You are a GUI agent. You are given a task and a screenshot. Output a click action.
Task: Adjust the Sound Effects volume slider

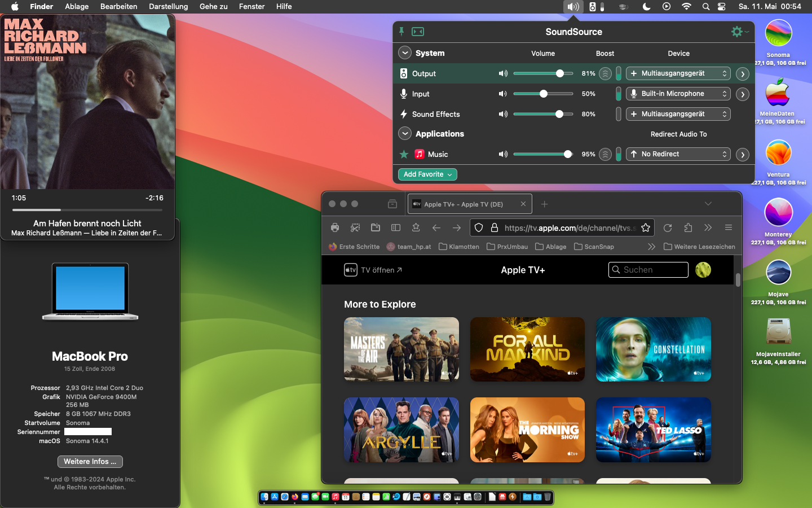(x=543, y=114)
